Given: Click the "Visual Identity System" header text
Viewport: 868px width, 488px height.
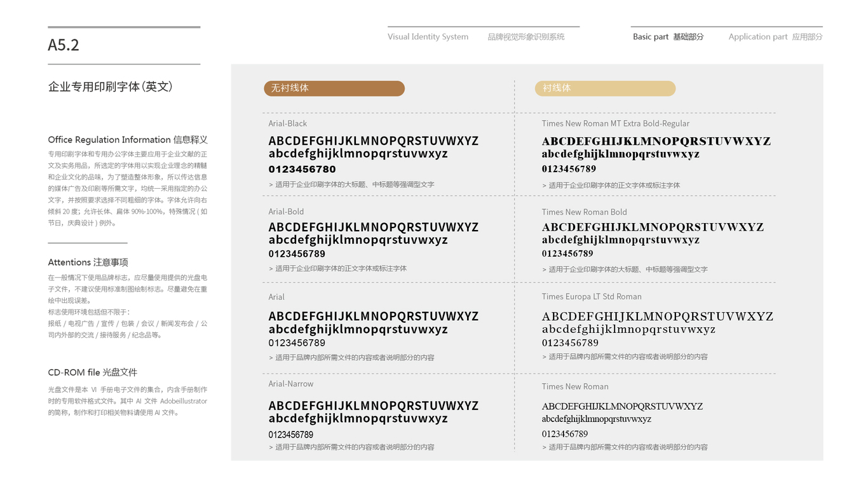Looking at the screenshot, I should pyautogui.click(x=428, y=37).
